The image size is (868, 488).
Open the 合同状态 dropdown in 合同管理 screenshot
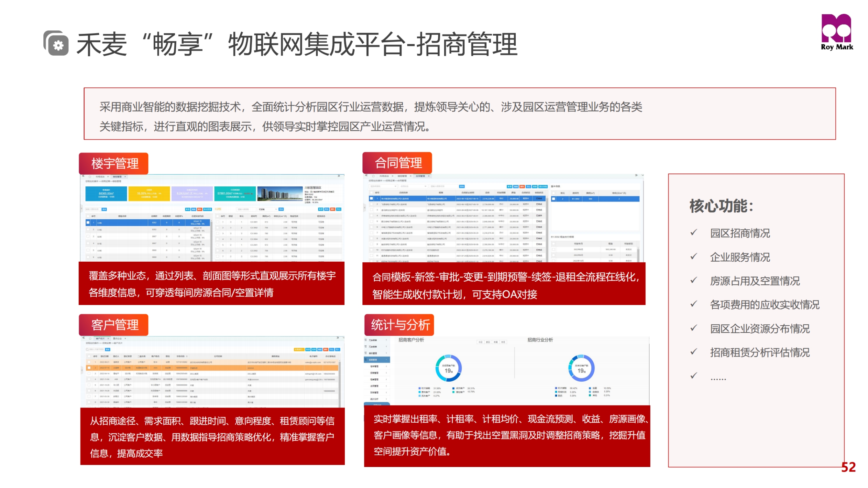[413, 186]
